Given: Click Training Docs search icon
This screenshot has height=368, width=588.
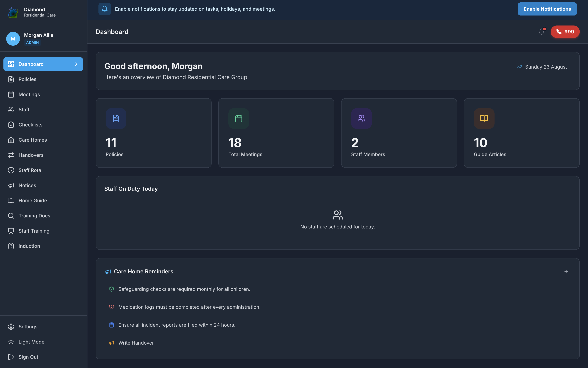Looking at the screenshot, I should tap(11, 216).
